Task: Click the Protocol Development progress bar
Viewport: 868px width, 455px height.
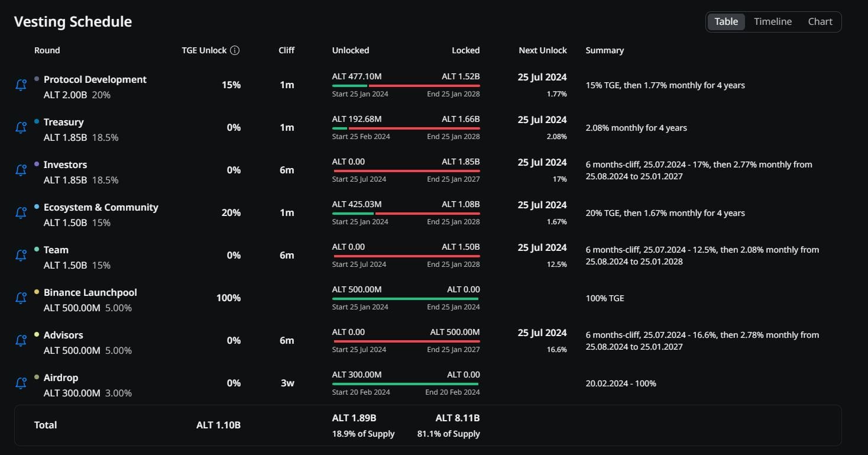Action: [406, 86]
